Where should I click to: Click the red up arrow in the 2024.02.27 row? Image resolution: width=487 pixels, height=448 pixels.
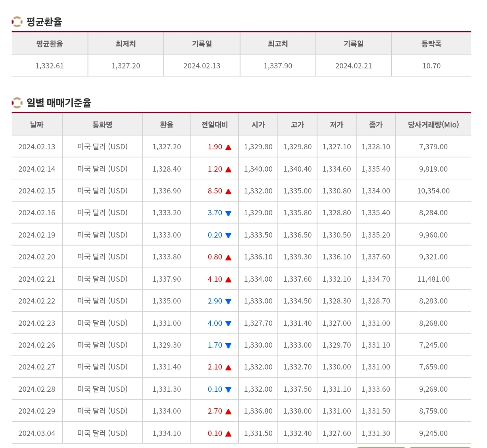coord(228,367)
